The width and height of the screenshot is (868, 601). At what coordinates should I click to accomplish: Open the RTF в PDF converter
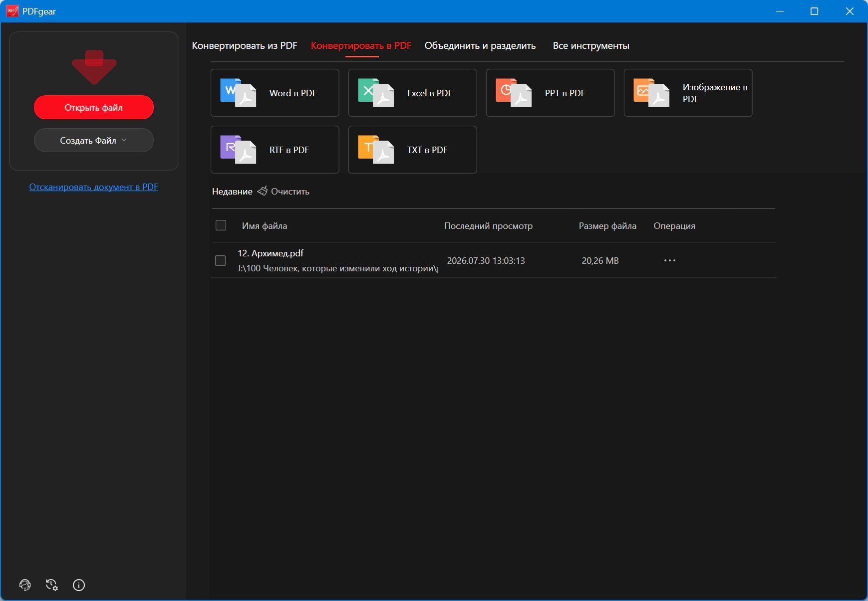pyautogui.click(x=275, y=150)
